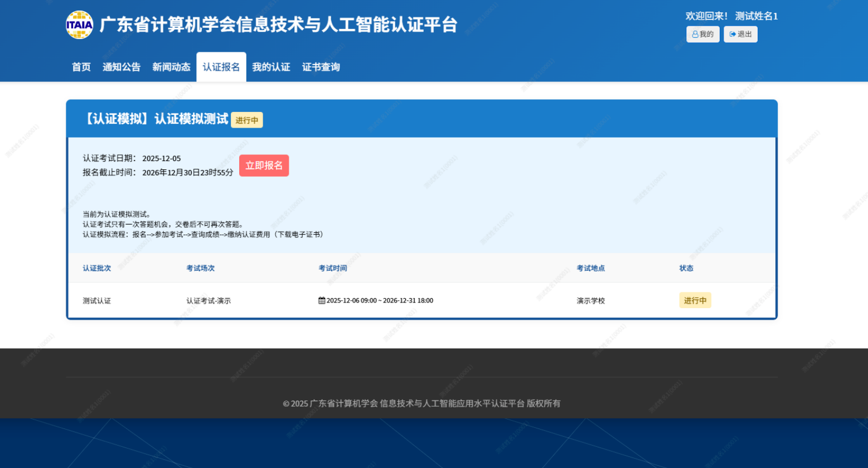Click the 广东省计算机学会 platform title text
The width and height of the screenshot is (868, 468).
[278, 25]
